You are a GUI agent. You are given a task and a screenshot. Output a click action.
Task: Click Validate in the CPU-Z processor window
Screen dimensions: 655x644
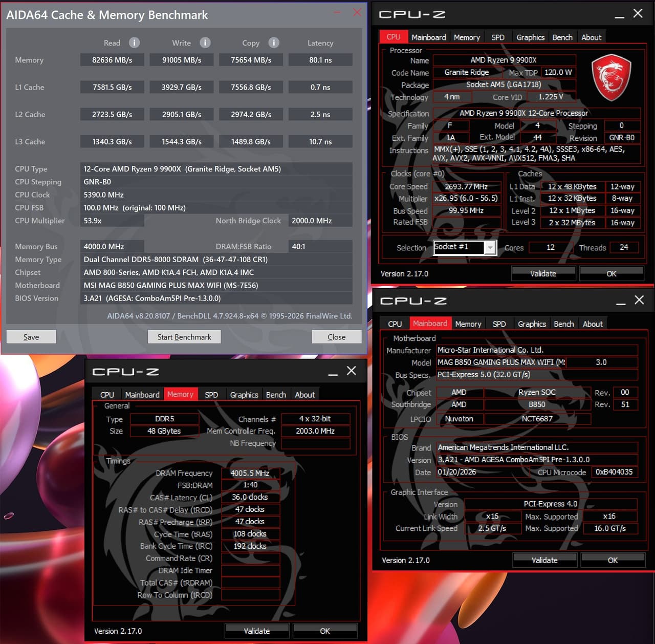tap(543, 274)
